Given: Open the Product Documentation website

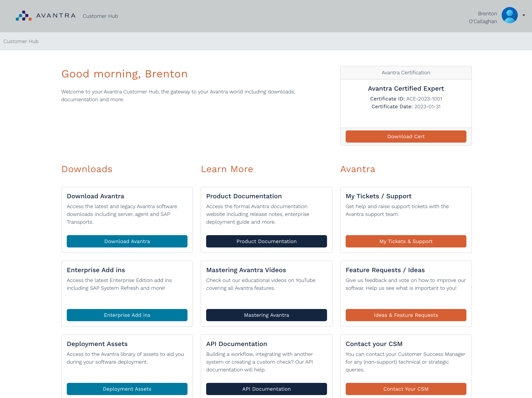Looking at the screenshot, I should (x=266, y=241).
